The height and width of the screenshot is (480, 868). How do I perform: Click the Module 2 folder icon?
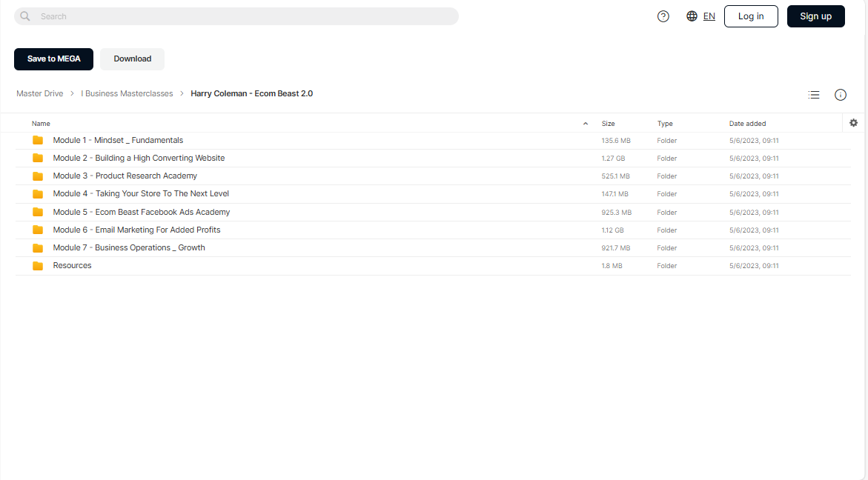click(x=38, y=159)
